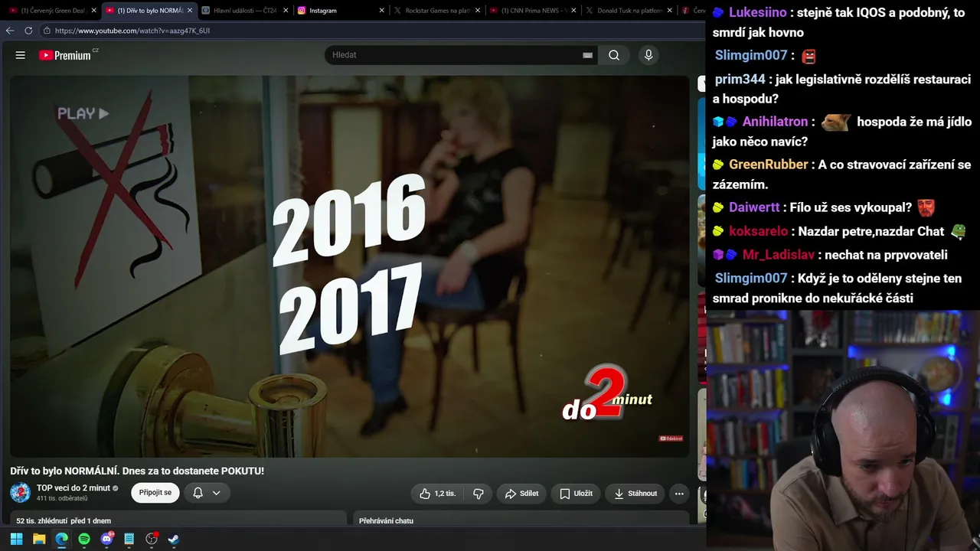Click the streamer webcam feed
This screenshot has width=980, height=551.
(843, 431)
